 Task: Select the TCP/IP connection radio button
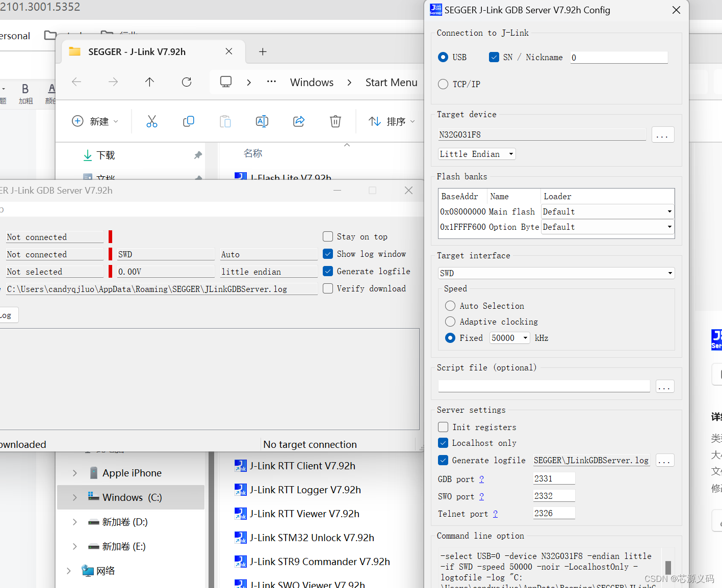point(443,84)
